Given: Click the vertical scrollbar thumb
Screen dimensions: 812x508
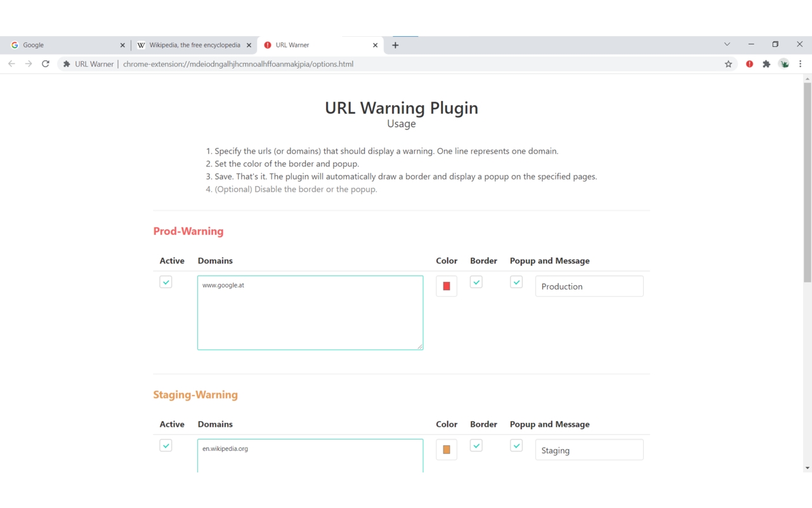Looking at the screenshot, I should pos(807,182).
